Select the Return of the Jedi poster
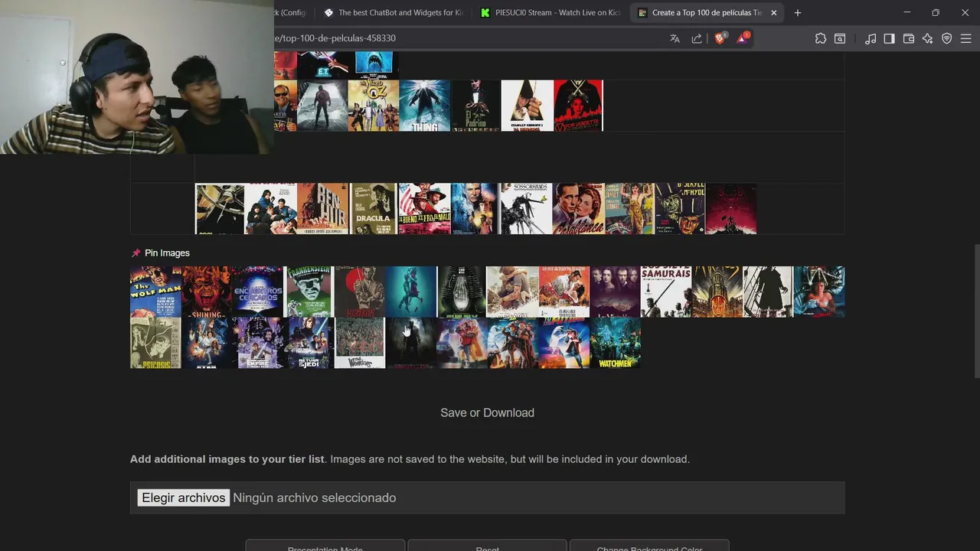 click(309, 343)
